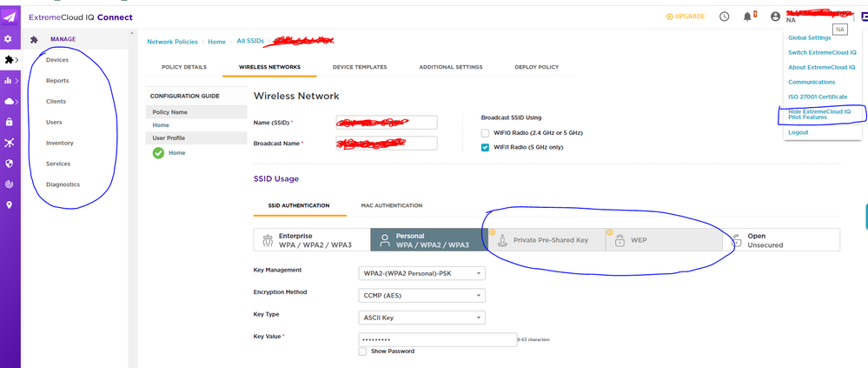
Task: Click the Extreme Networks logo at top right
Action: 864,17
